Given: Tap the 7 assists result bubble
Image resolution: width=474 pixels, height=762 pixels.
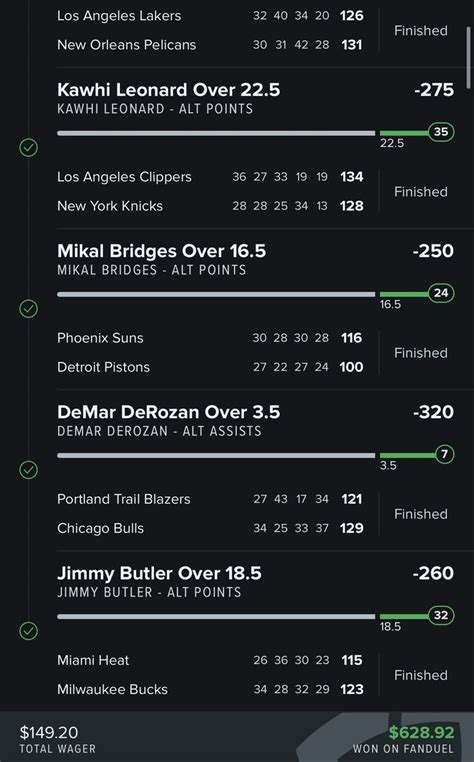Looking at the screenshot, I should (x=444, y=454).
